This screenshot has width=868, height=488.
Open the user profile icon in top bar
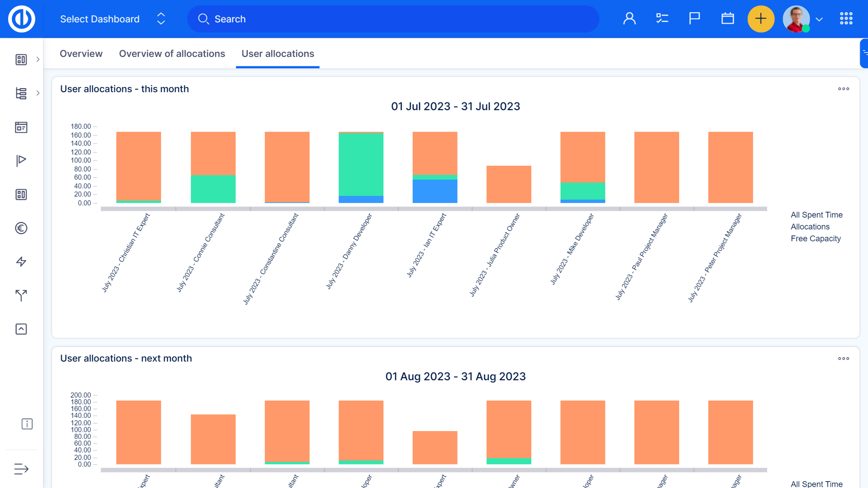(629, 19)
